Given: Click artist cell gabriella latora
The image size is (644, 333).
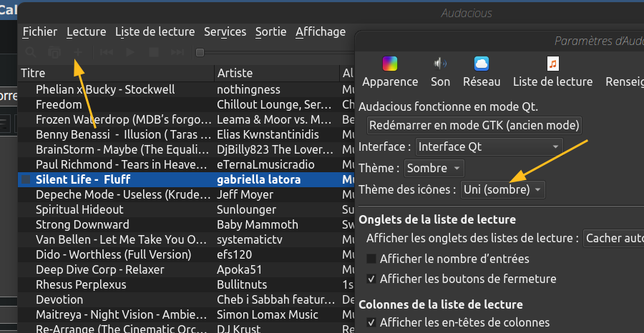Looking at the screenshot, I should (x=259, y=179).
